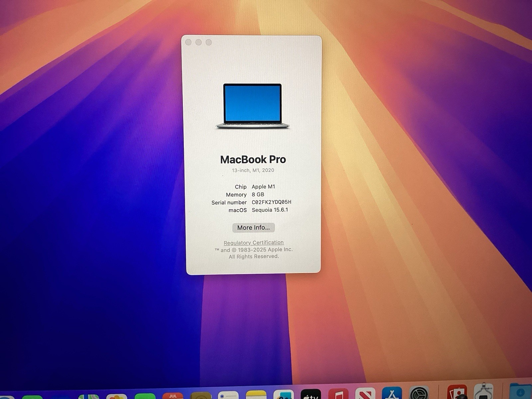Click the Chip label
Screen dimensions: 532x399
tap(241, 187)
